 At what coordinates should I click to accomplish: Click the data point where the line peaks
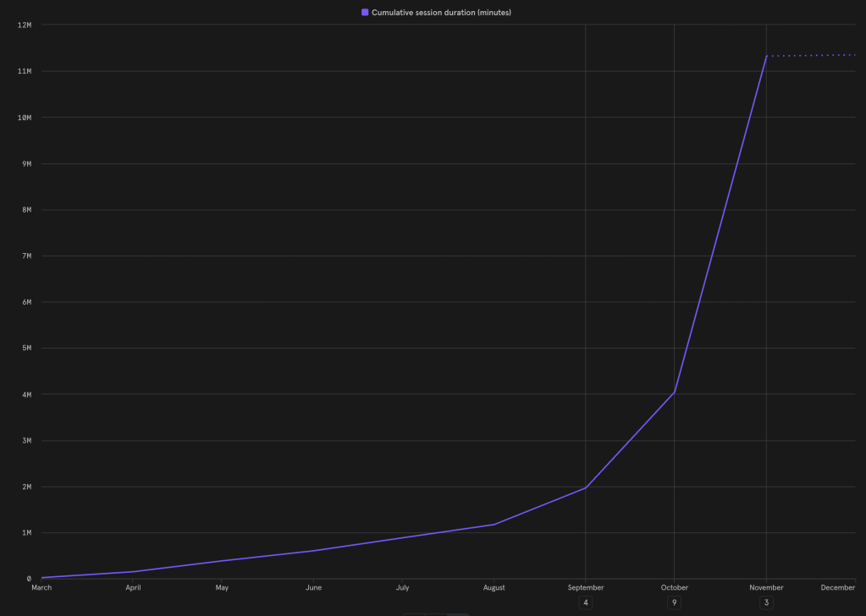[766, 56]
